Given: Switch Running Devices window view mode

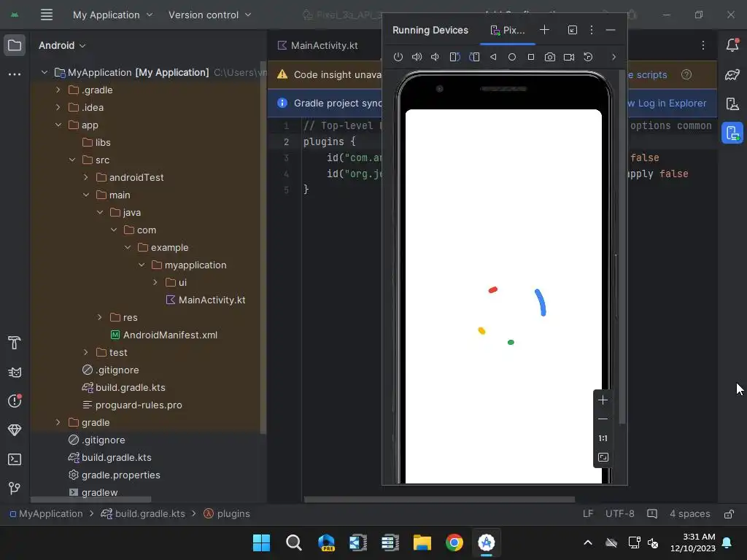Looking at the screenshot, I should (x=572, y=30).
